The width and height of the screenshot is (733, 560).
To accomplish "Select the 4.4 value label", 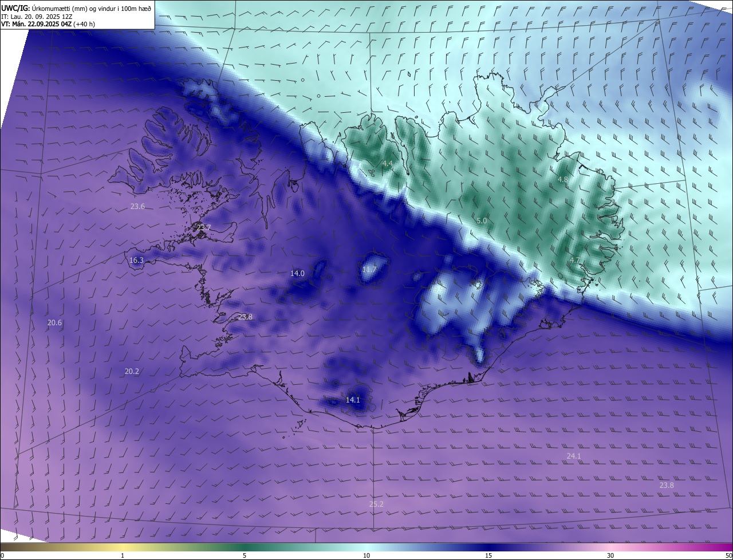I will [x=388, y=164].
